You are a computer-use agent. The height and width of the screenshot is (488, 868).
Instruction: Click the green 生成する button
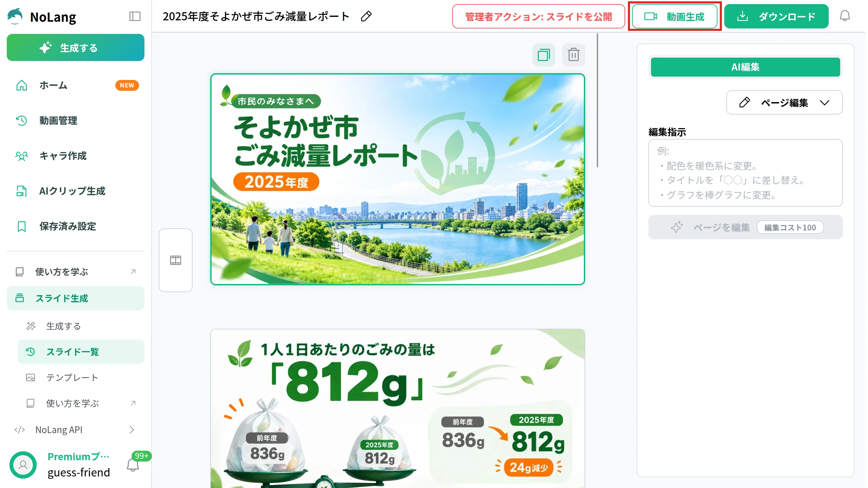click(75, 48)
